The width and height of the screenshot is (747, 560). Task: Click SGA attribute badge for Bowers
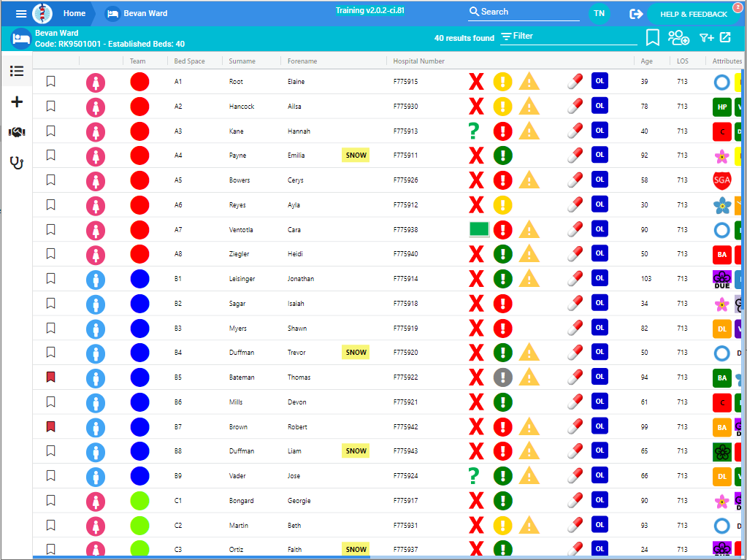coord(721,180)
